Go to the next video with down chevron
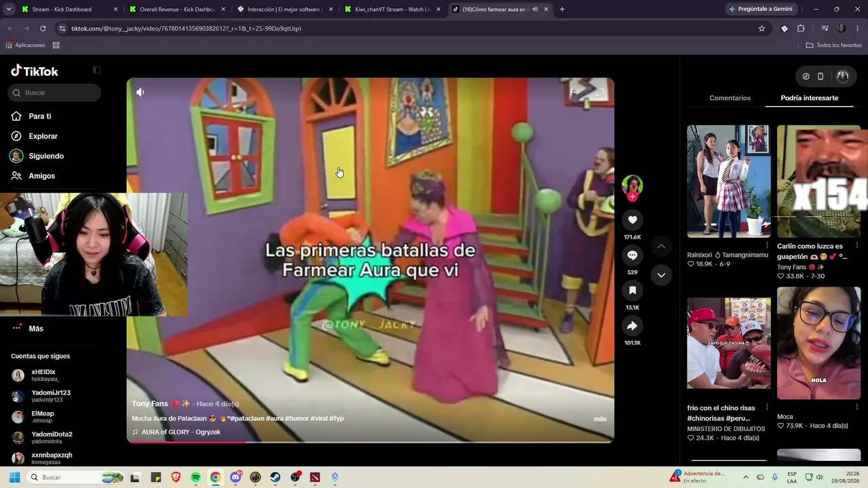The width and height of the screenshot is (868, 488). point(661,275)
